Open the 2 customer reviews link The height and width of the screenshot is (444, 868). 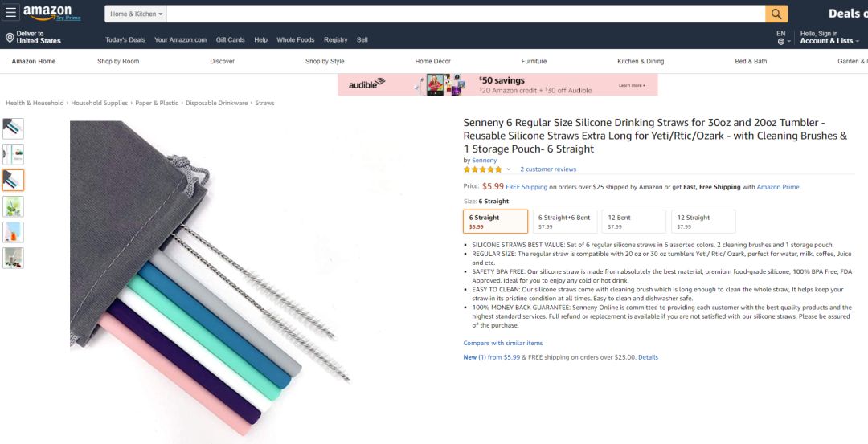pyautogui.click(x=548, y=169)
